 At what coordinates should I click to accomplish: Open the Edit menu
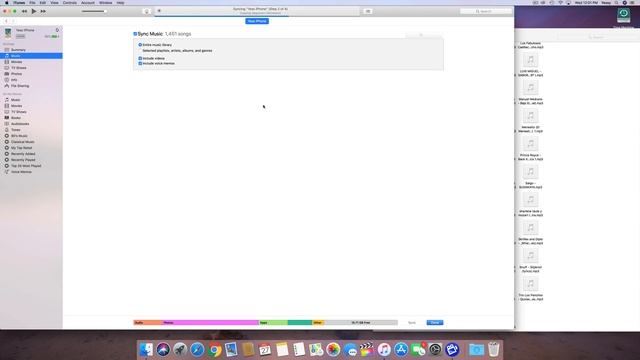coord(43,3)
